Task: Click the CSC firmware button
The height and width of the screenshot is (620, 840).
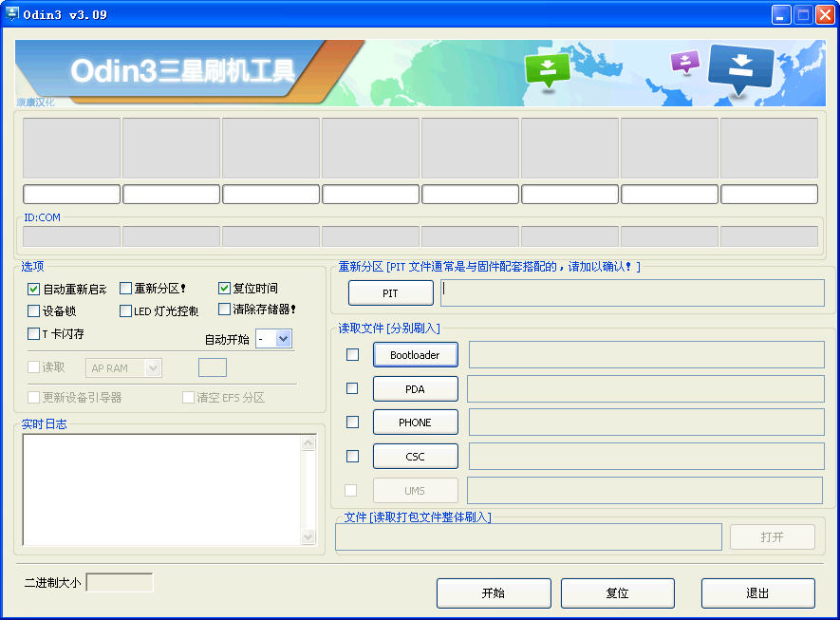Action: 415,456
